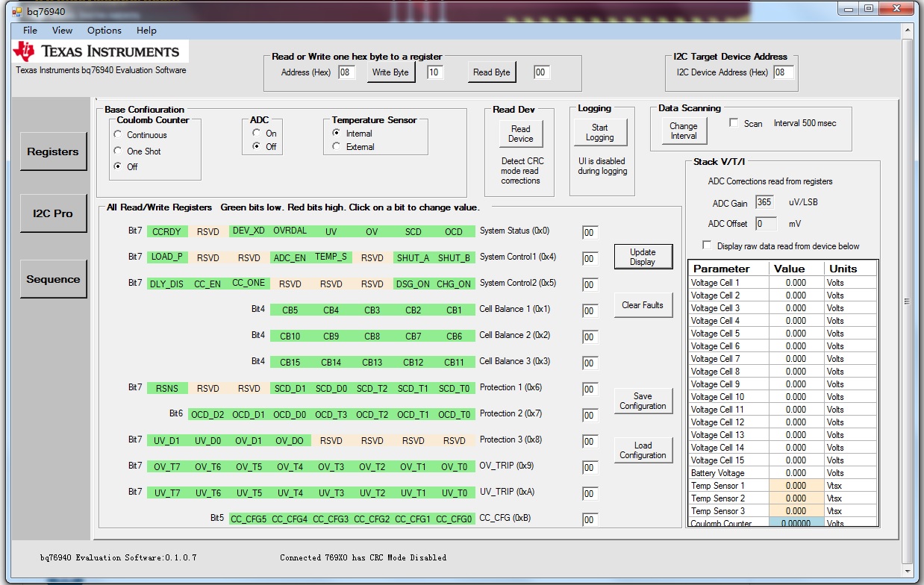Enable the Scan checkbox
The image size is (924, 585).
[734, 123]
